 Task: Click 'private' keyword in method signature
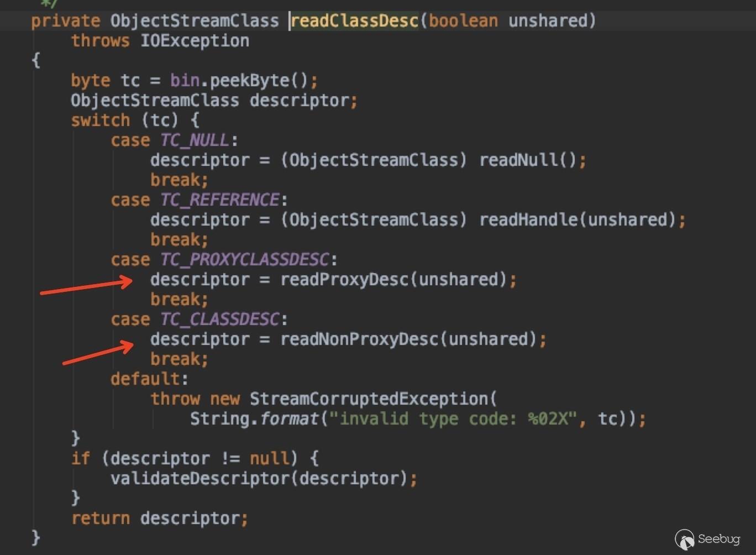tap(66, 21)
